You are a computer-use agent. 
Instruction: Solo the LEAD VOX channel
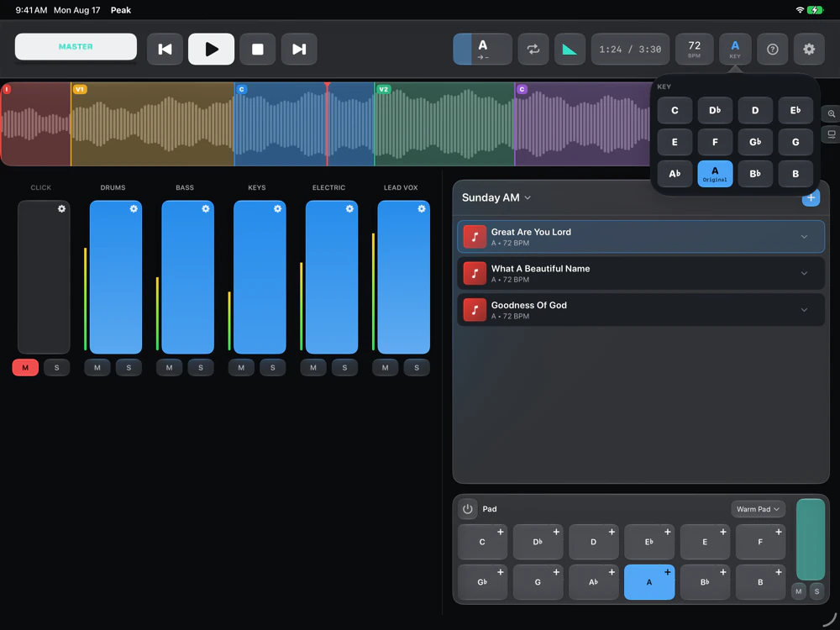pos(417,368)
